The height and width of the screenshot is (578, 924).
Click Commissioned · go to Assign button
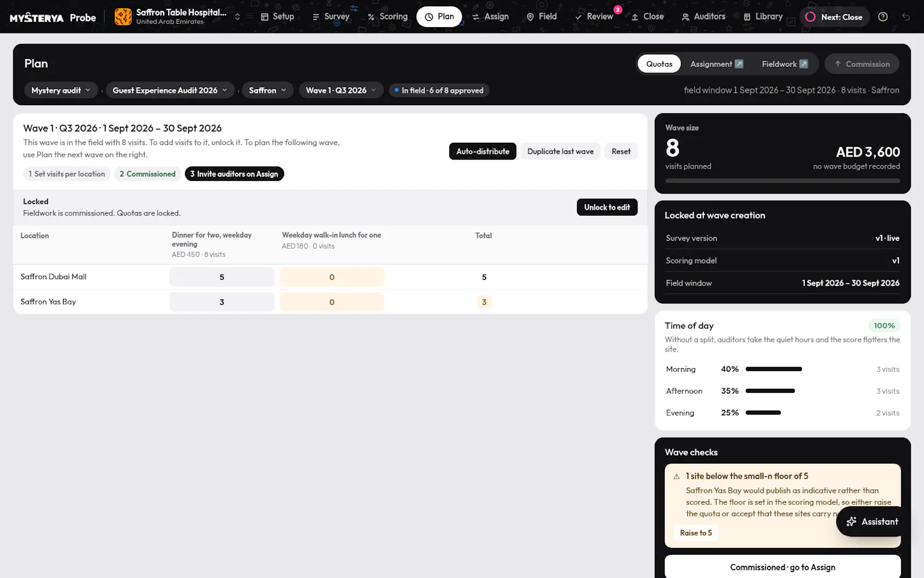[783, 567]
